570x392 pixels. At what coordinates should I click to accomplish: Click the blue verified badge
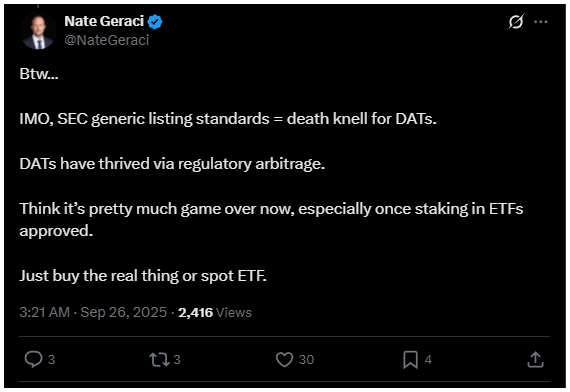click(x=155, y=22)
